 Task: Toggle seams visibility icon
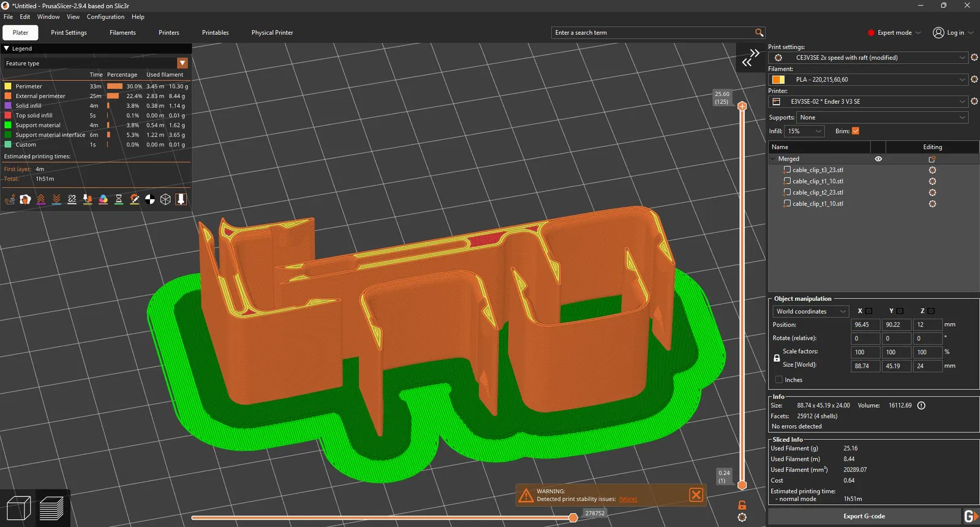pos(72,199)
